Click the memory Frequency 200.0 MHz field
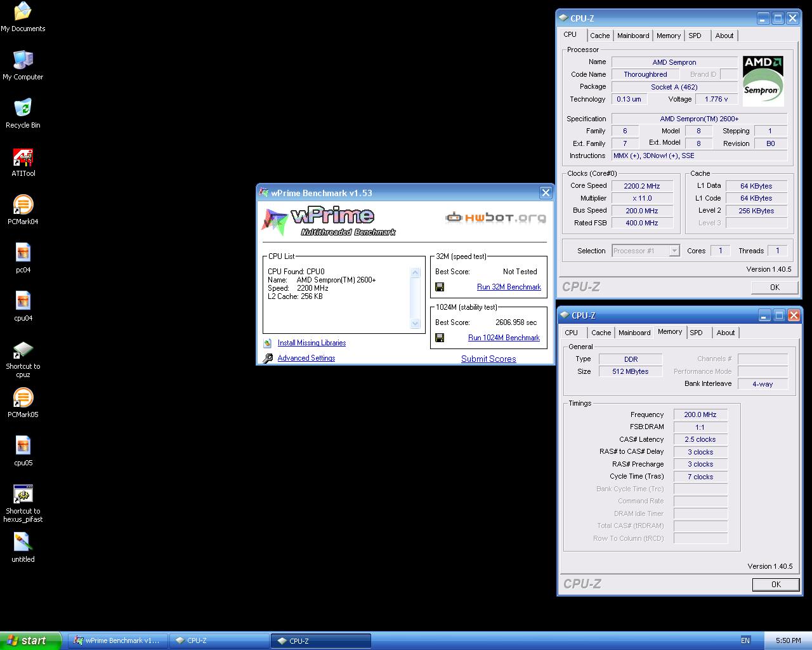This screenshot has height=650, width=812. tap(700, 415)
